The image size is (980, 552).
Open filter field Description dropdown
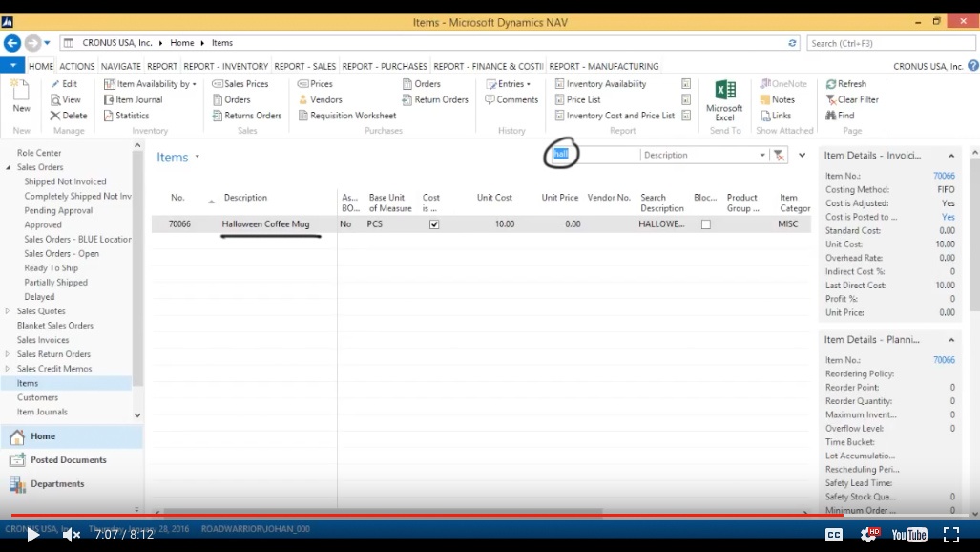pos(762,156)
